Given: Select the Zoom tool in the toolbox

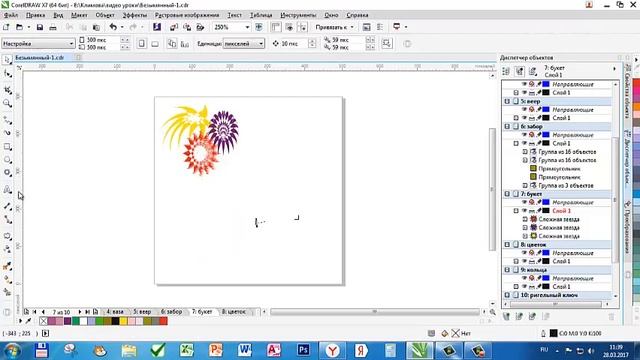Looking at the screenshot, I should pos(7,103).
